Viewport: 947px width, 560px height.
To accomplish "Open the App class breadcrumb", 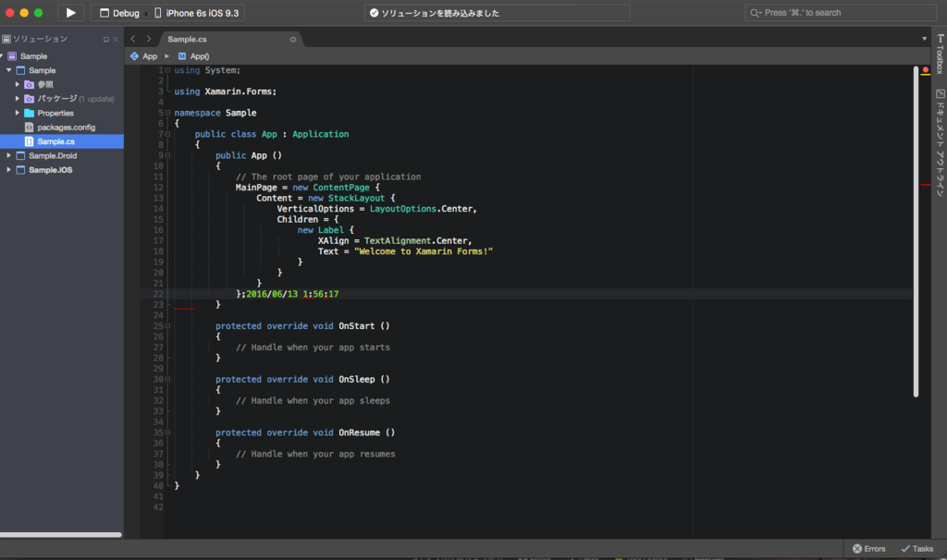I will pos(143,56).
